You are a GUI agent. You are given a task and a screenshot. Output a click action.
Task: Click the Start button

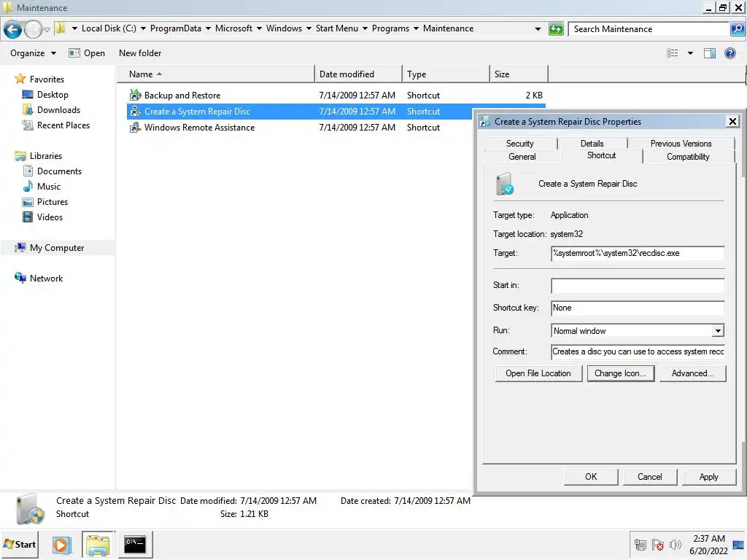pyautogui.click(x=20, y=544)
